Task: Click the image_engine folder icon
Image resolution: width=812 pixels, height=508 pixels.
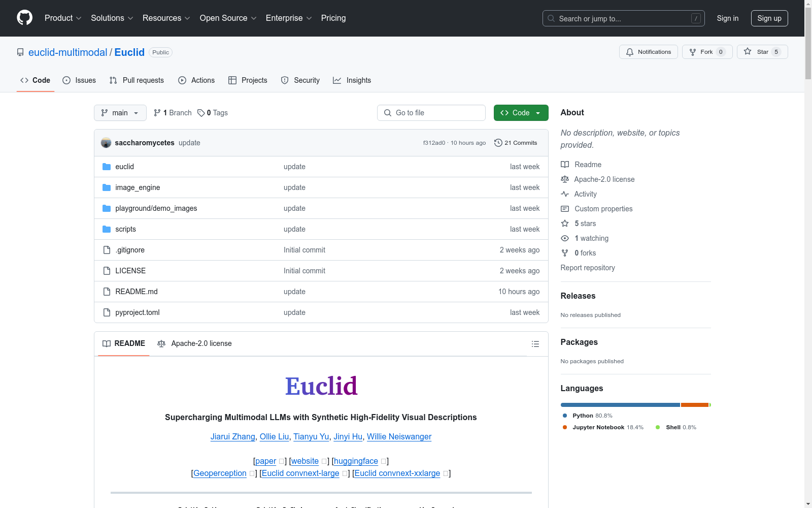Action: (107, 187)
